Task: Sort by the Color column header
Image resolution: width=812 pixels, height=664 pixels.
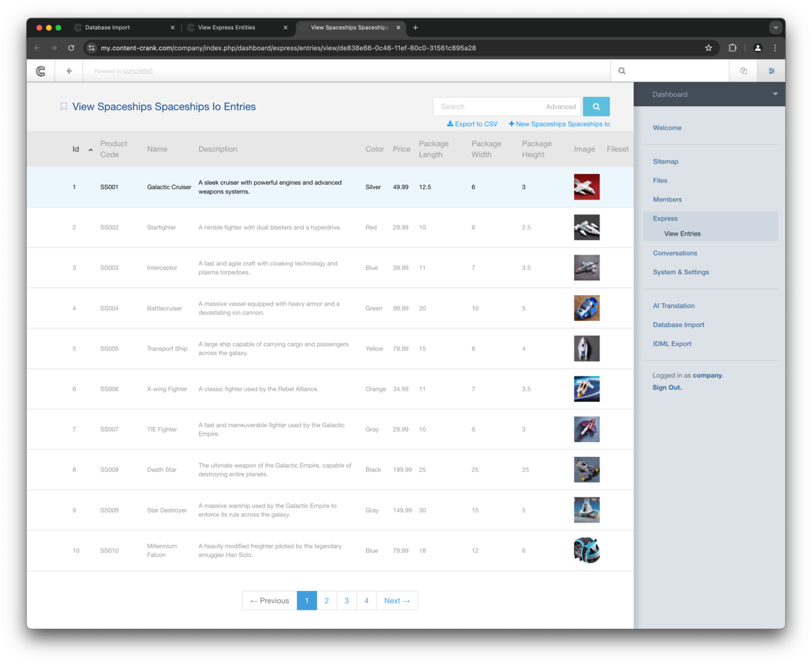Action: point(375,149)
